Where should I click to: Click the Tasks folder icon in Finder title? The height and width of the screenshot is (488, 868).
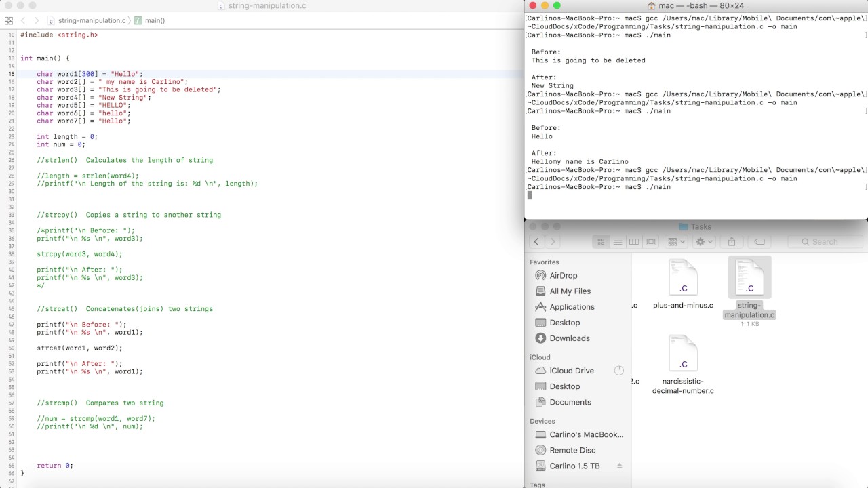[684, 227]
